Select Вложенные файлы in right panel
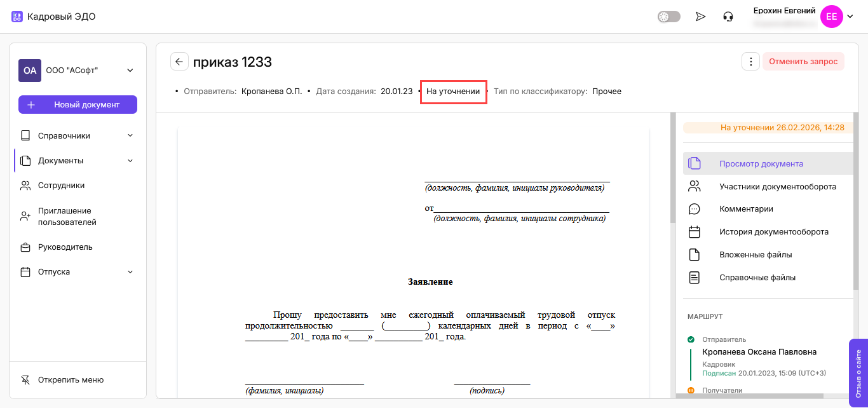 tap(755, 255)
